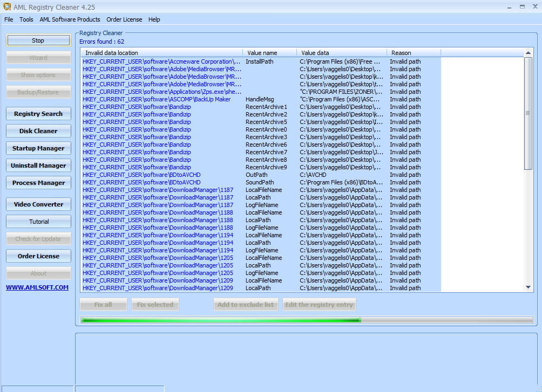Open Video Converter
The height and width of the screenshot is (392, 542).
(38, 204)
